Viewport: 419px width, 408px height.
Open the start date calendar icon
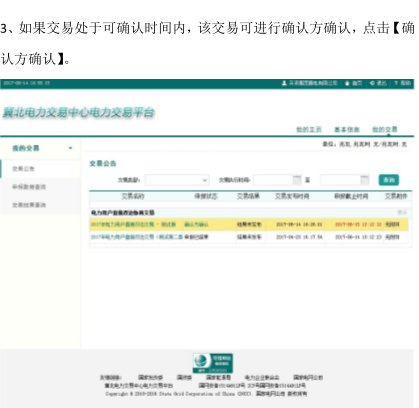coord(297,180)
